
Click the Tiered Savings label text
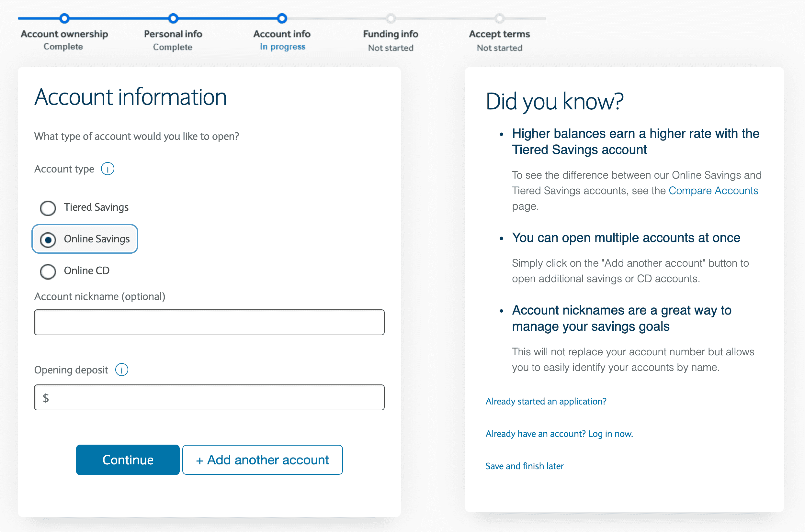tap(96, 207)
